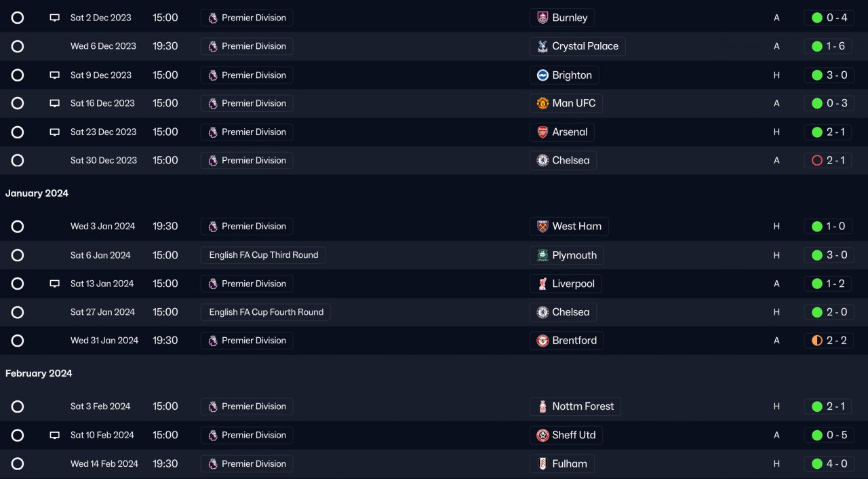This screenshot has width=868, height=479.
Task: Click the February 2024 month header
Action: (39, 374)
